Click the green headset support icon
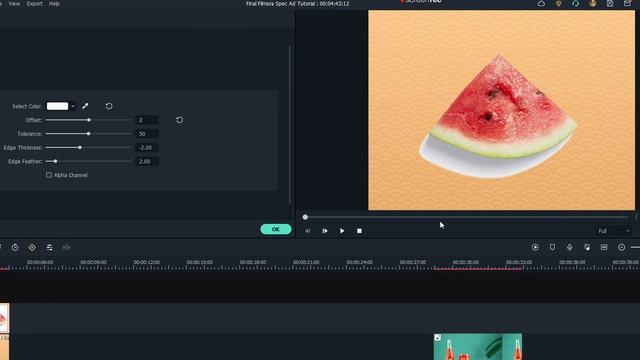The height and width of the screenshot is (360, 640). tap(576, 4)
